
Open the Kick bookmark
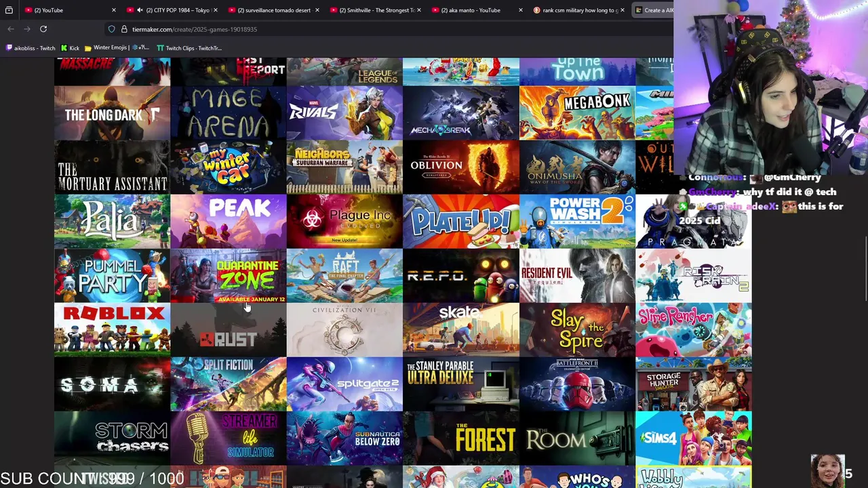coord(70,48)
